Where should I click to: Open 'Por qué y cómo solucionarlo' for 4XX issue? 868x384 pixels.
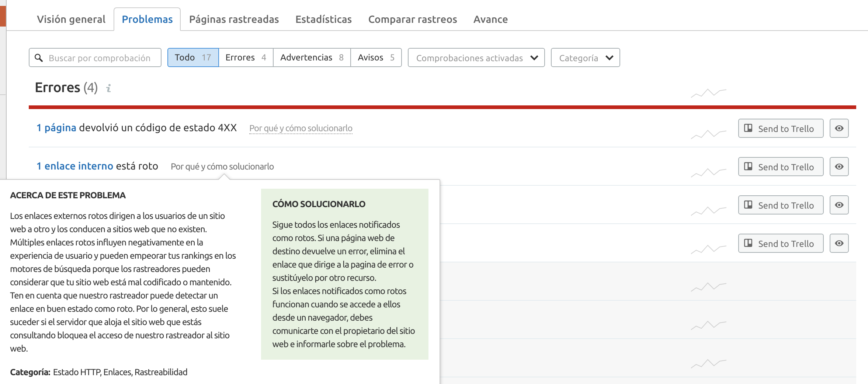(x=301, y=128)
